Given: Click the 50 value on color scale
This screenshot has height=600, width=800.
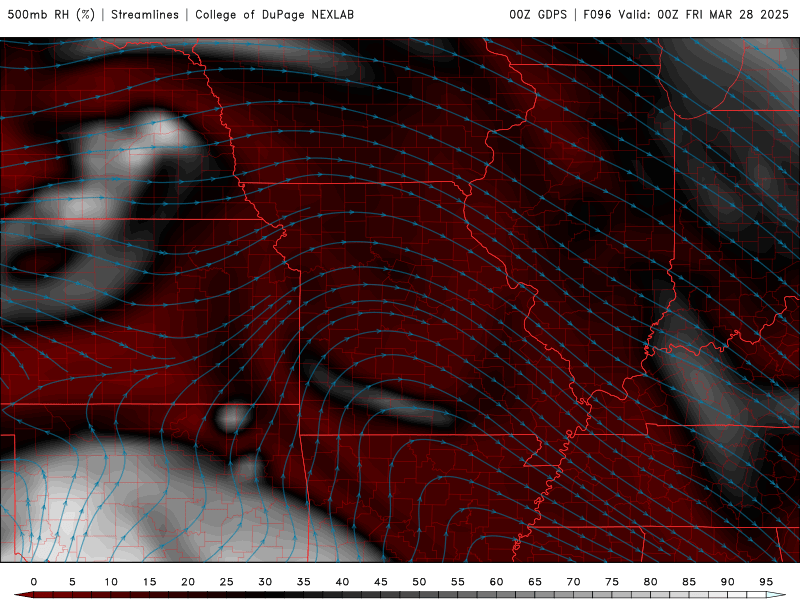Looking at the screenshot, I should click(x=419, y=582).
